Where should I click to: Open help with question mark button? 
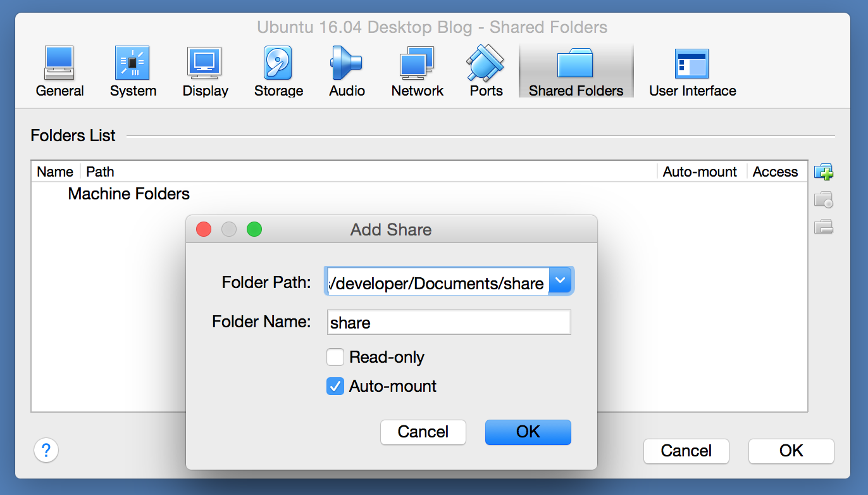click(46, 451)
